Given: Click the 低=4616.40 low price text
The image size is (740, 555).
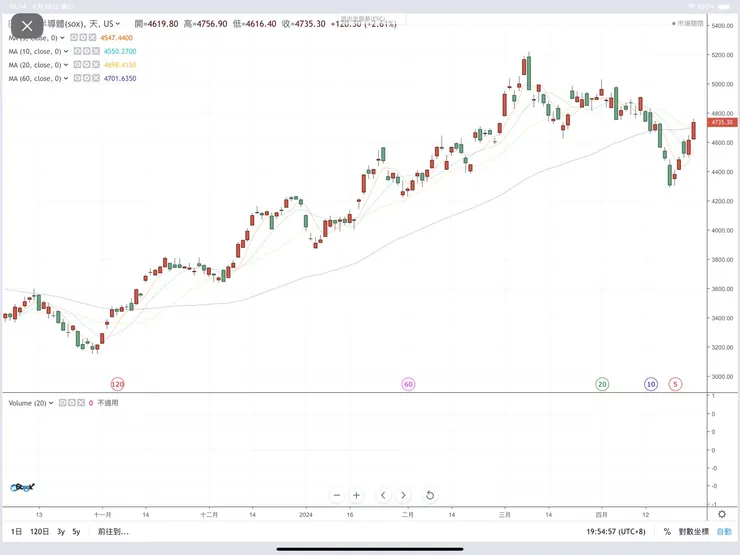Looking at the screenshot, I should [x=254, y=24].
